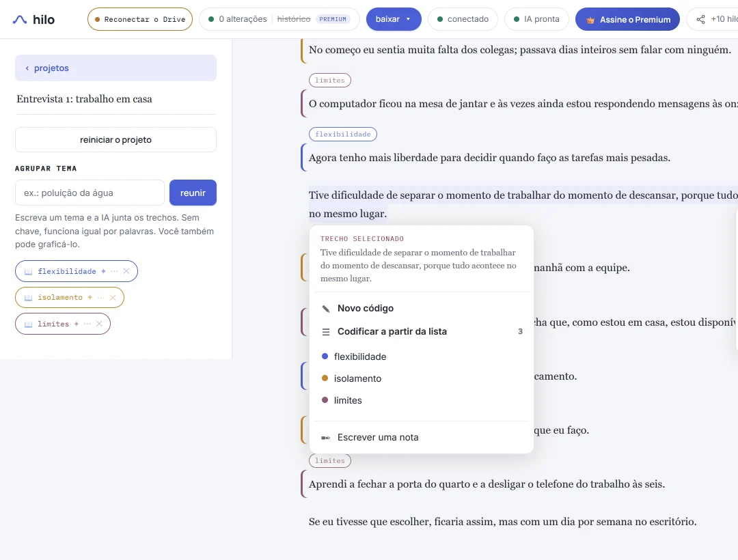Screen dimensions: 738x560
Task: Click the +10 hilo share pill
Action: point(713,19)
